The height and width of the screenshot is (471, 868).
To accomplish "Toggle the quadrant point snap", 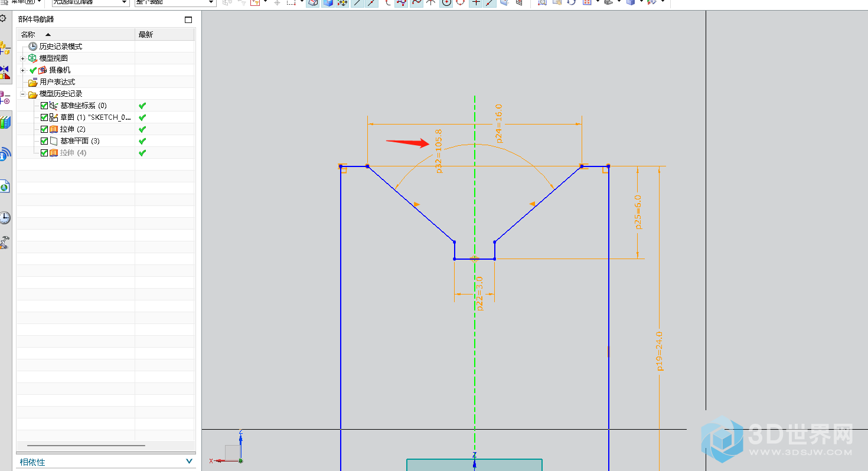I will click(461, 2).
